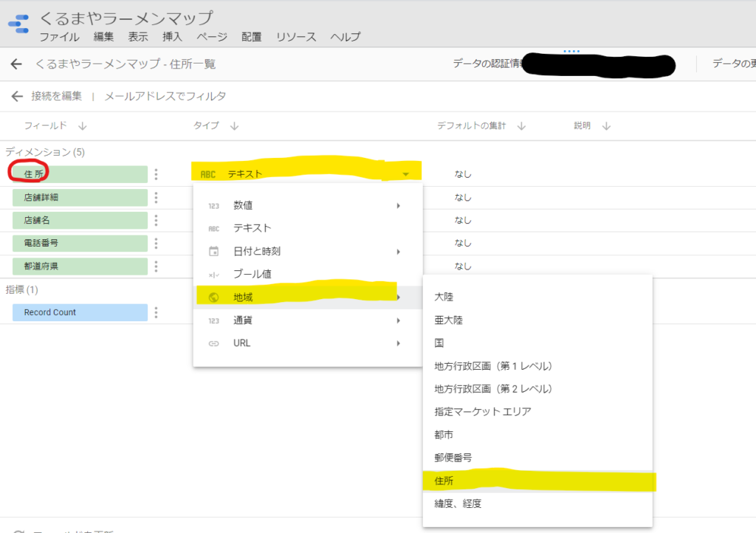The width and height of the screenshot is (756, 533).
Task: Click the Data Studio logo icon
Action: (x=18, y=24)
